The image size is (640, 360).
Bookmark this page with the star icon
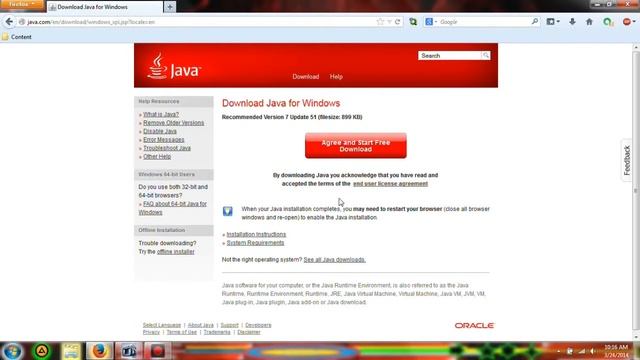pyautogui.click(x=380, y=22)
